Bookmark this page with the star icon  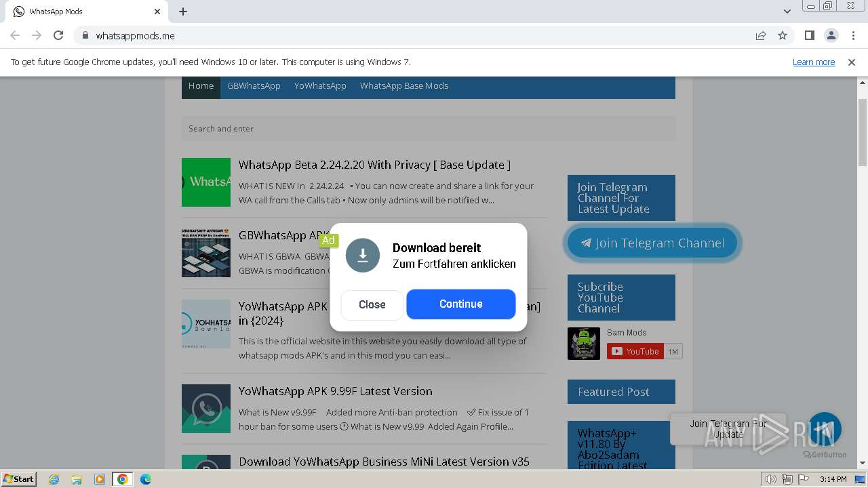pyautogui.click(x=783, y=36)
